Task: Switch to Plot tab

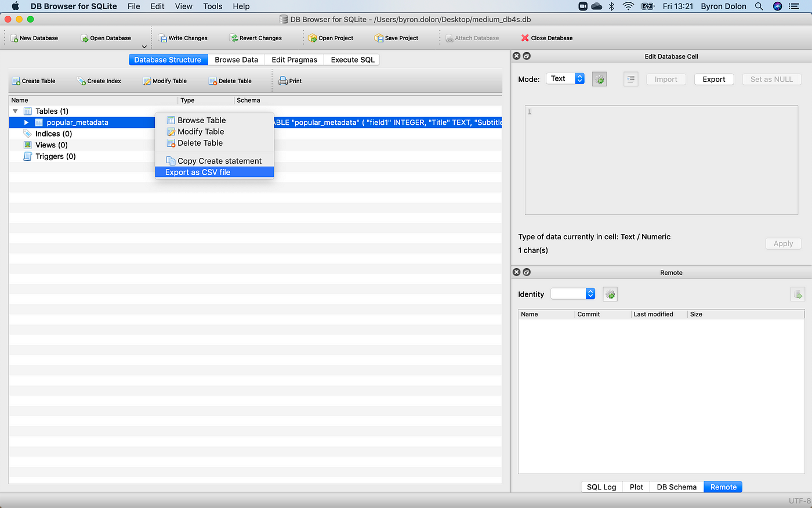Action: tap(636, 487)
